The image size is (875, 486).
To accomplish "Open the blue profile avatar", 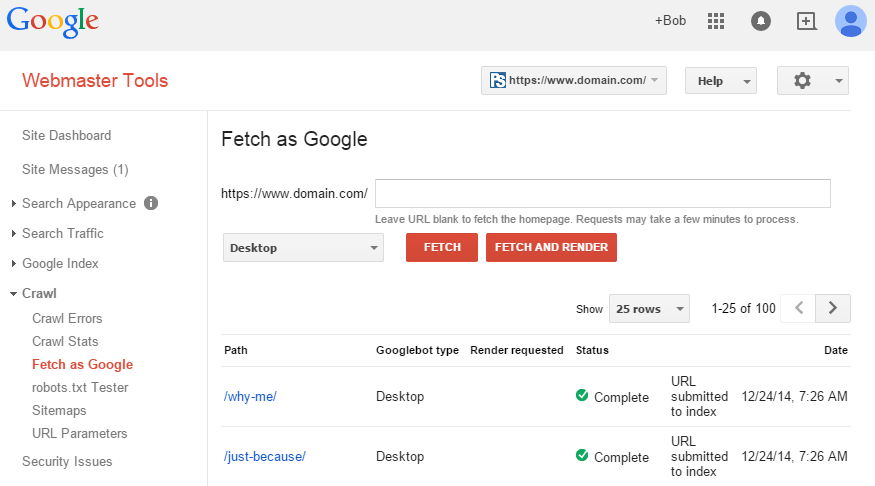I will point(850,21).
